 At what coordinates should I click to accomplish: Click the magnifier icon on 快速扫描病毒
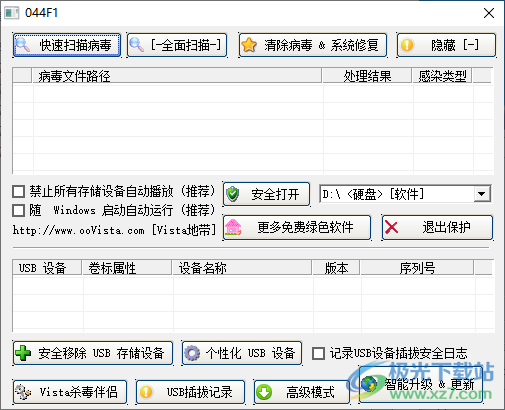(23, 45)
